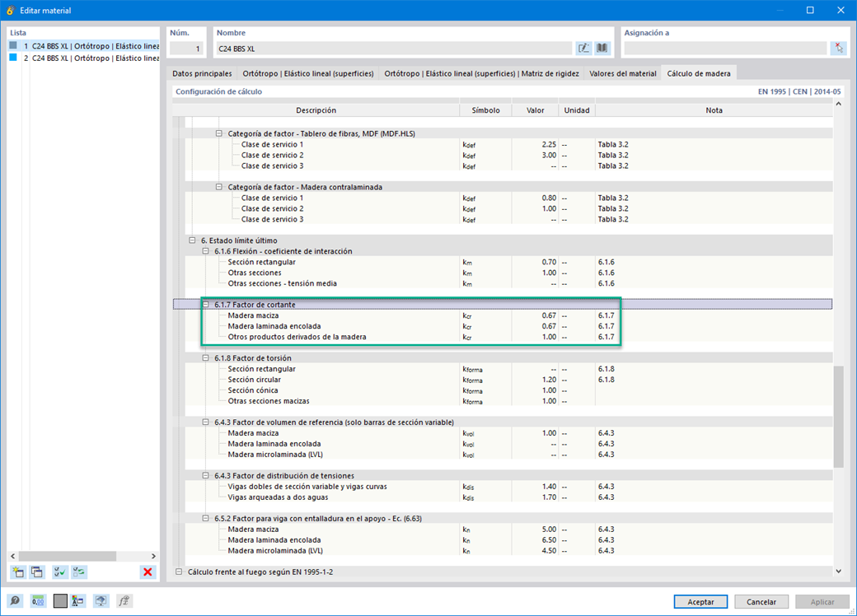
Task: Click the formula fx icon
Action: pos(124,600)
